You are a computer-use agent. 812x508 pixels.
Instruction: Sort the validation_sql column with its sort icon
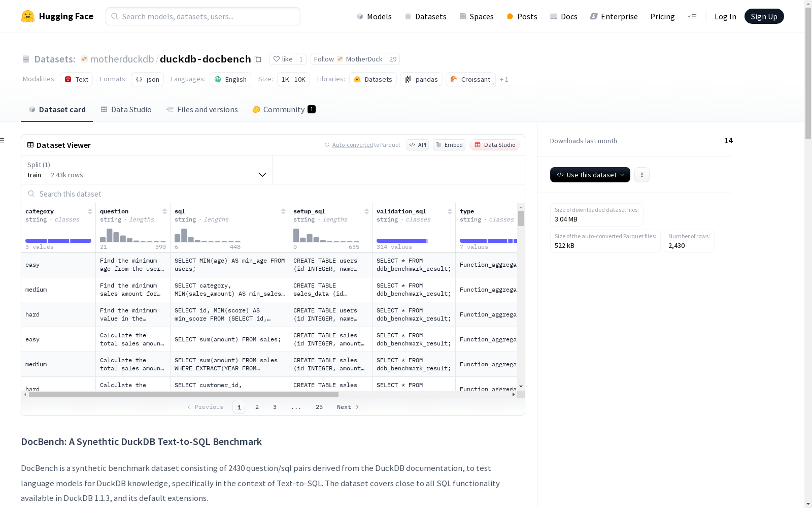(450, 211)
